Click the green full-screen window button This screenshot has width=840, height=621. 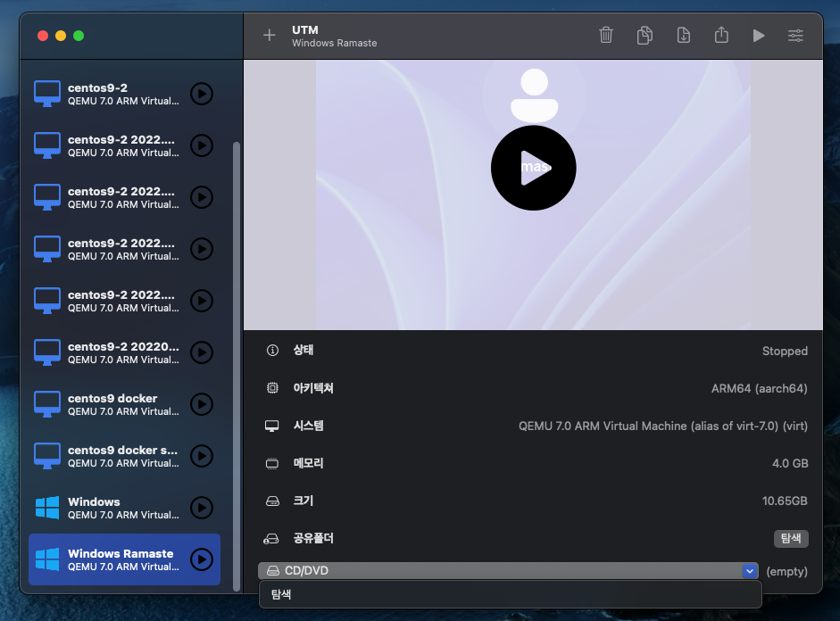tap(79, 36)
